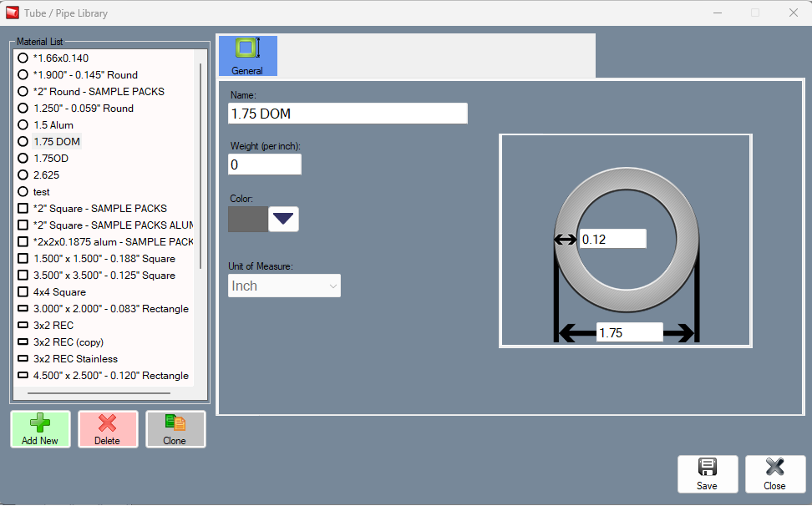Select 1.5 Alum material
Viewport: 812px width, 506px height.
pyautogui.click(x=53, y=124)
